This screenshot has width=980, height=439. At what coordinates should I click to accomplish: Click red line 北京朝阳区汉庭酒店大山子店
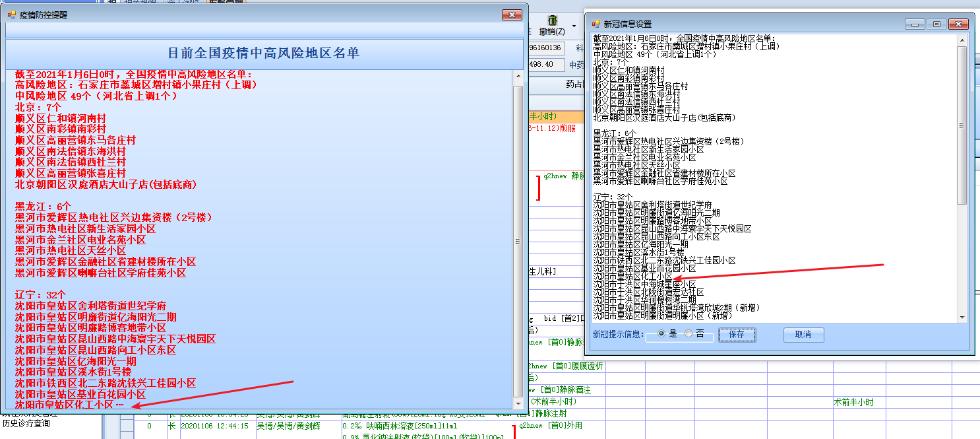point(106,184)
